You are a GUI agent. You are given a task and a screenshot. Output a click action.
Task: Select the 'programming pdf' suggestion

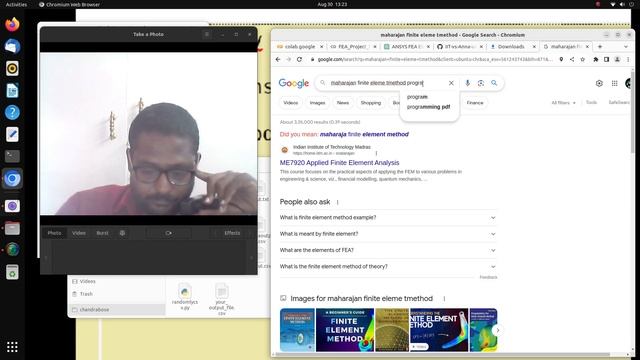(428, 107)
